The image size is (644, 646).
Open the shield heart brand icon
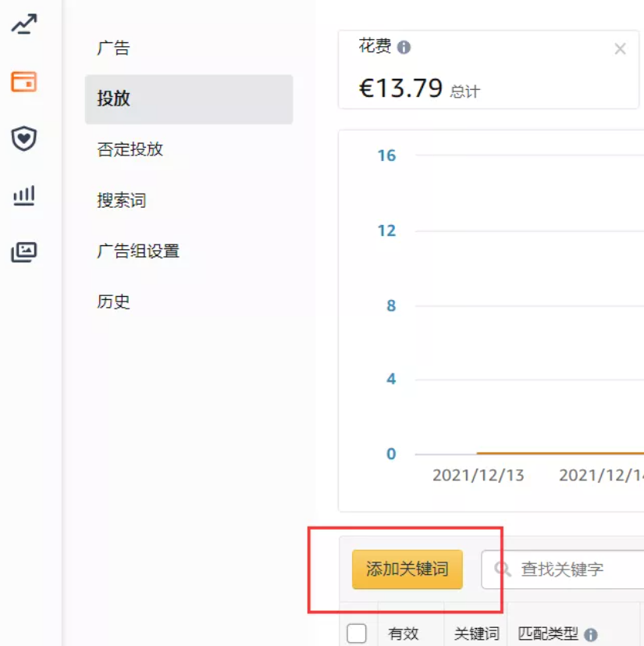click(24, 138)
